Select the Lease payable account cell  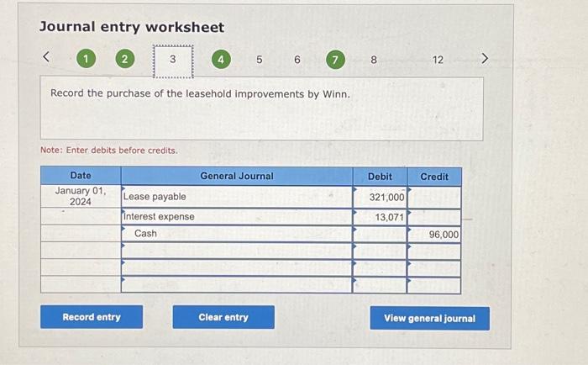(237, 197)
